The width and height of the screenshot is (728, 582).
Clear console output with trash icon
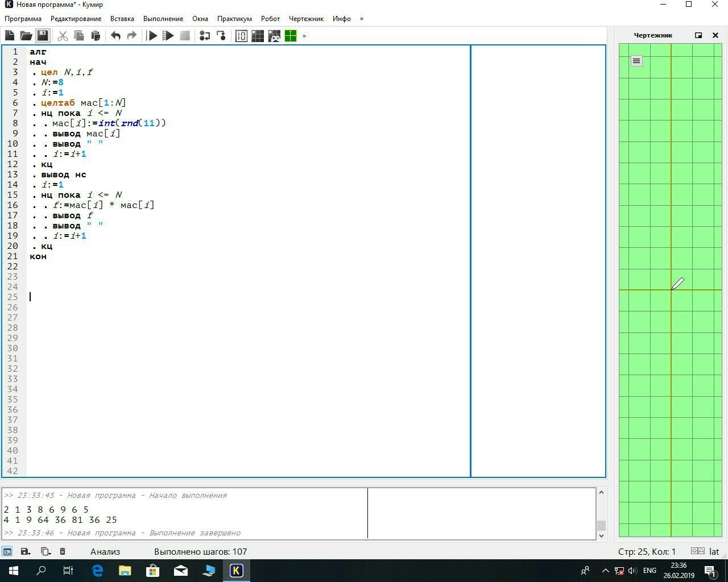click(63, 551)
